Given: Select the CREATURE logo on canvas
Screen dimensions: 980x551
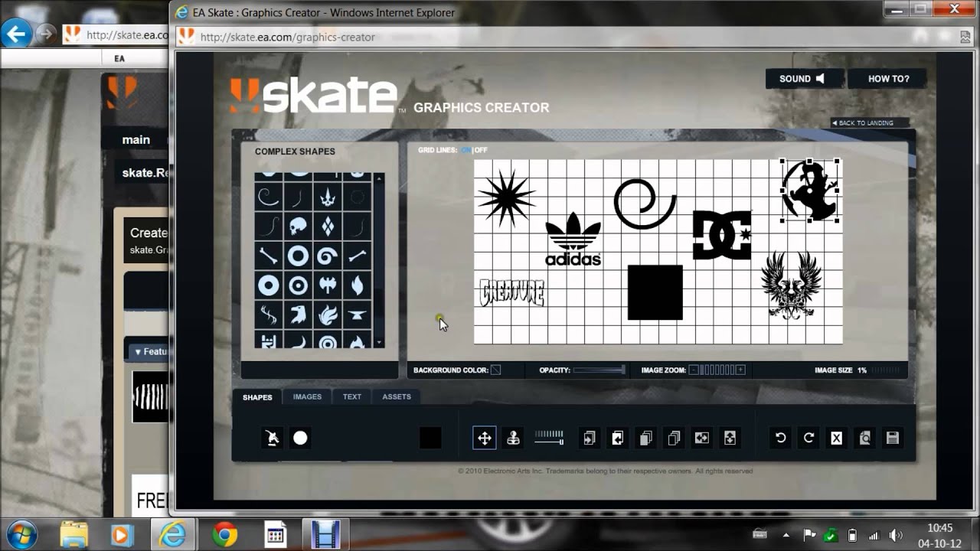Looking at the screenshot, I should point(512,293).
